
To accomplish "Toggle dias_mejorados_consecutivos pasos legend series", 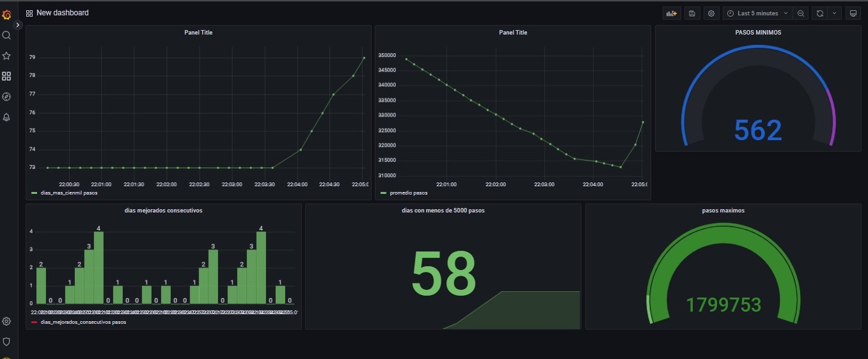I will pos(83,322).
